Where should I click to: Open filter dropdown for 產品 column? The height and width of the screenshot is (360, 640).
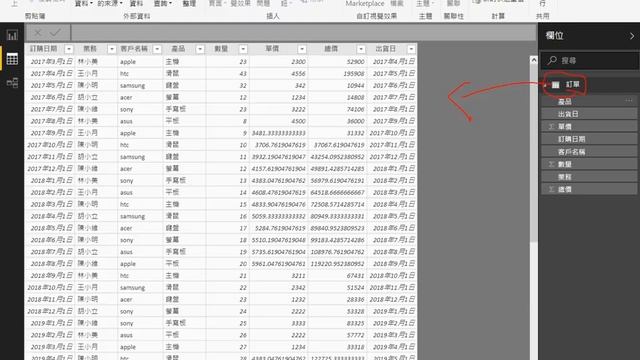200,49
